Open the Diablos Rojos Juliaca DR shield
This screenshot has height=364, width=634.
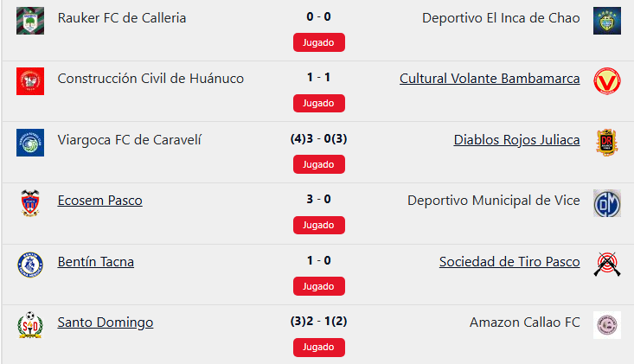click(x=607, y=143)
